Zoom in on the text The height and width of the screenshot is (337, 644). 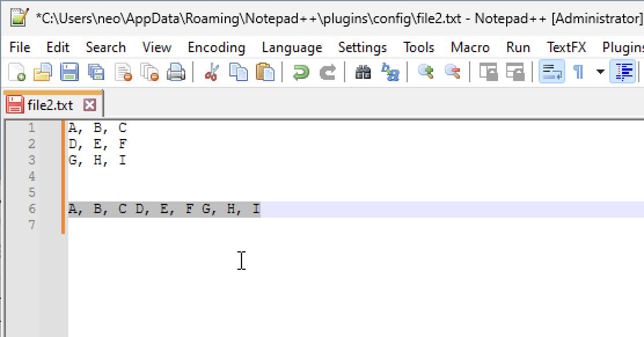426,72
